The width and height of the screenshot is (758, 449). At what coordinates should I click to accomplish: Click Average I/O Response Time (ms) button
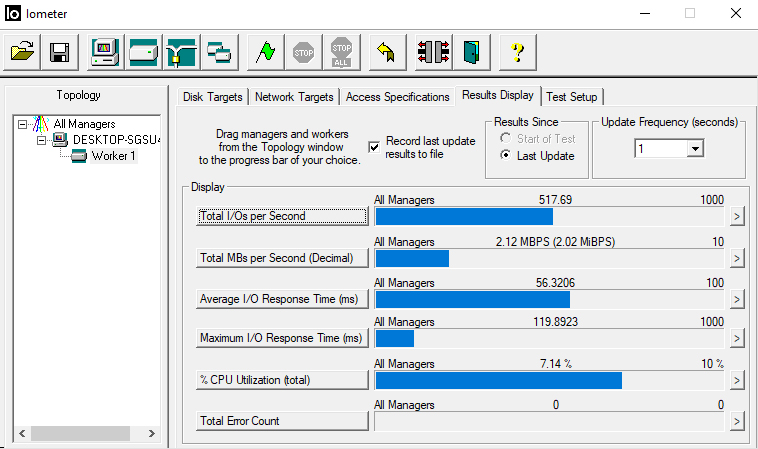282,299
